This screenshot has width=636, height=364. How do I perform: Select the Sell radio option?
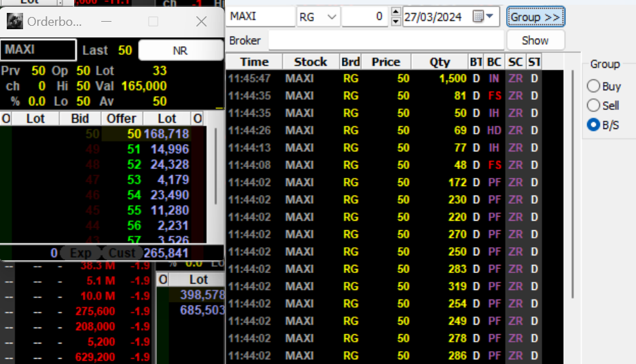593,105
